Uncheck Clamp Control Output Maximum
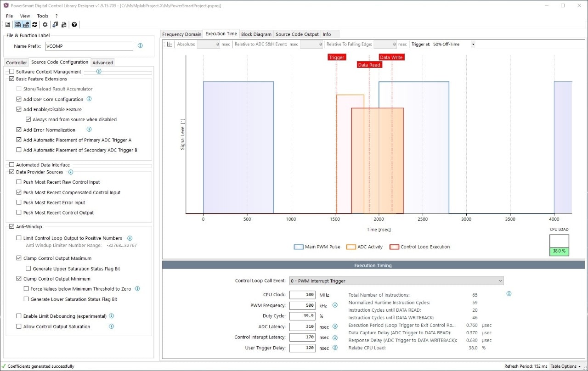The width and height of the screenshot is (588, 371). coord(19,259)
